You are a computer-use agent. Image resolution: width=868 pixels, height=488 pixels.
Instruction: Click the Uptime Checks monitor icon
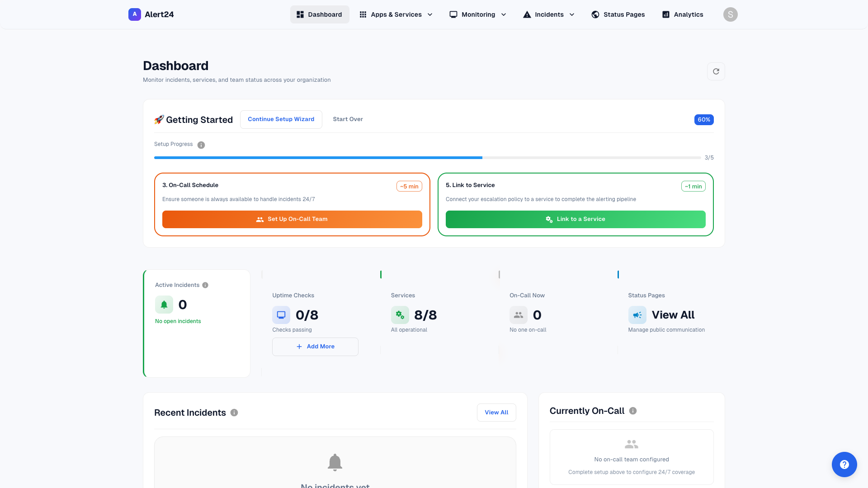coord(281,315)
